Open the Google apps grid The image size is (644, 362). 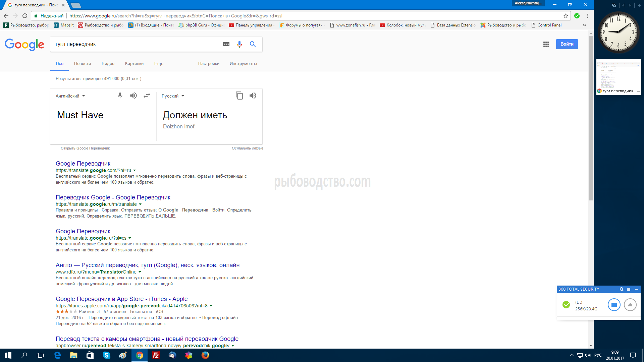point(546,44)
